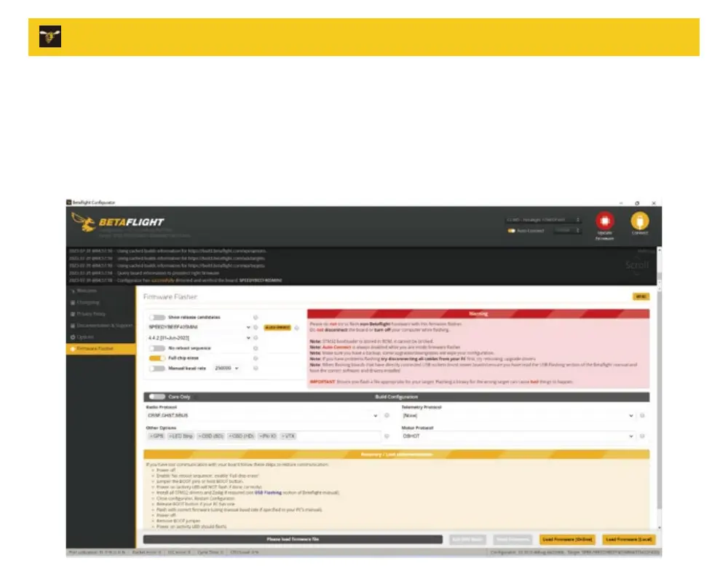Click the Auto-detect button
Image resolution: width=728 pixels, height=566 pixels.
click(277, 328)
